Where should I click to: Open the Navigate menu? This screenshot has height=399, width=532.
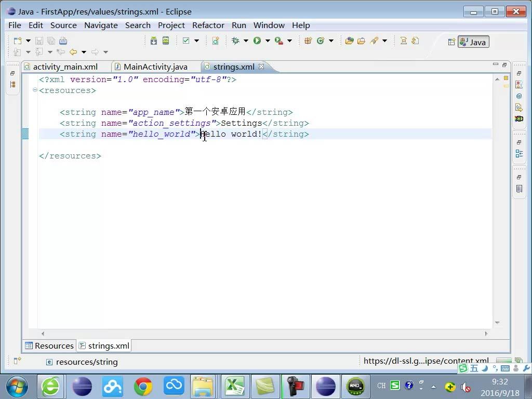click(x=101, y=25)
